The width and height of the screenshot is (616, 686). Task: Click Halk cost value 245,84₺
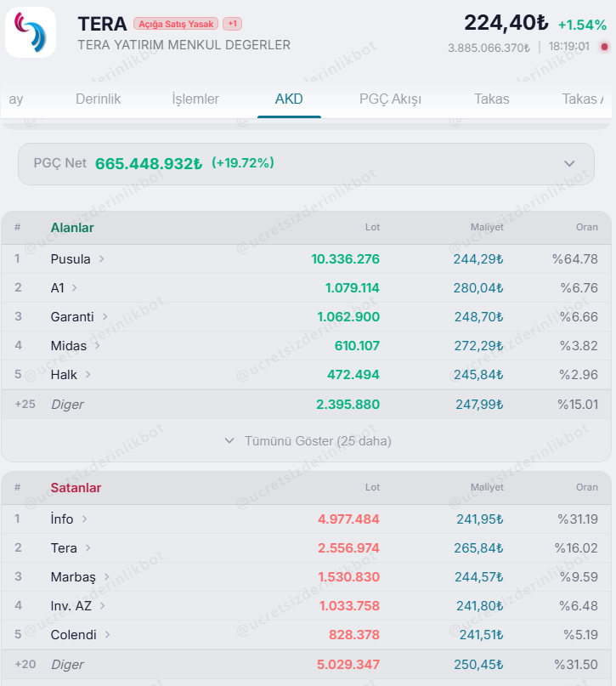[478, 375]
